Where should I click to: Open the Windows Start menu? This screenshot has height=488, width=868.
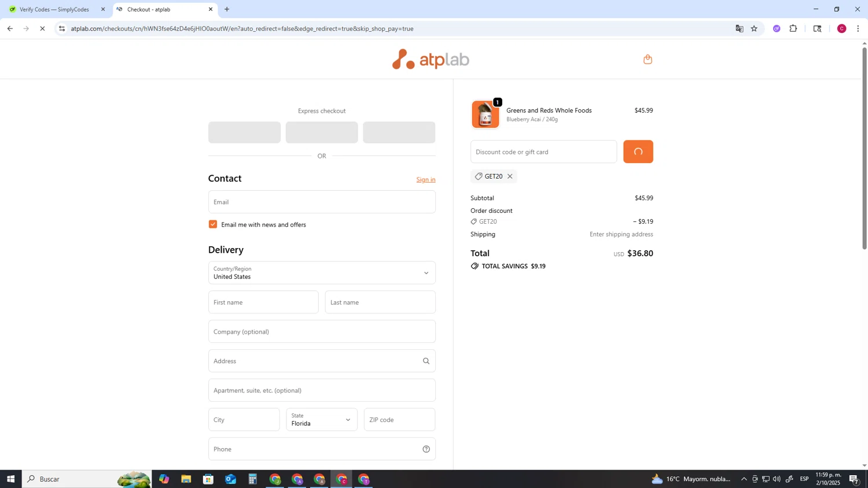coord(10,479)
